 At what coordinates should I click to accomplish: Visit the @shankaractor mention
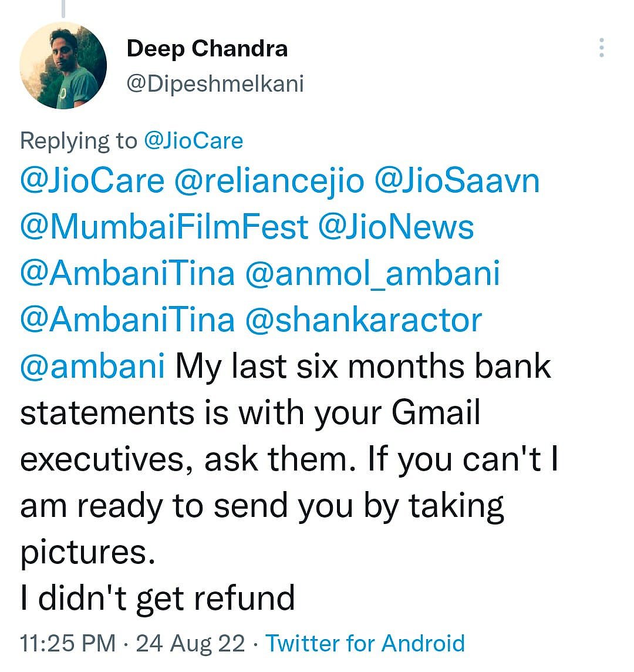pyautogui.click(x=363, y=320)
